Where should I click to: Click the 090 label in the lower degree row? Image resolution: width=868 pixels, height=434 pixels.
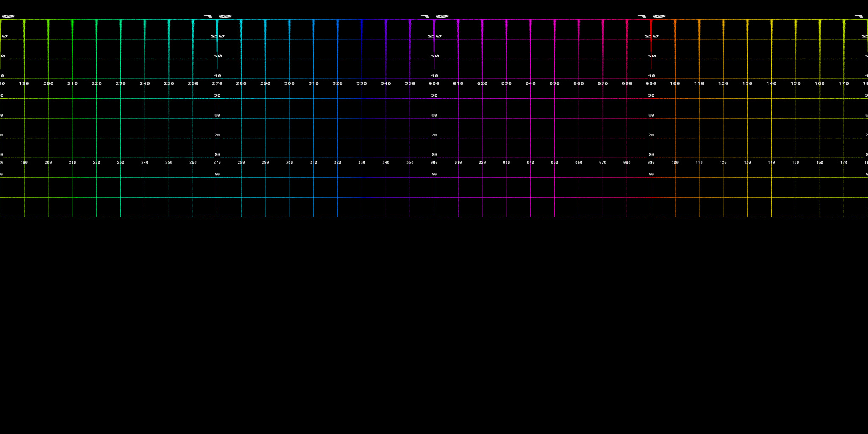coord(651,162)
